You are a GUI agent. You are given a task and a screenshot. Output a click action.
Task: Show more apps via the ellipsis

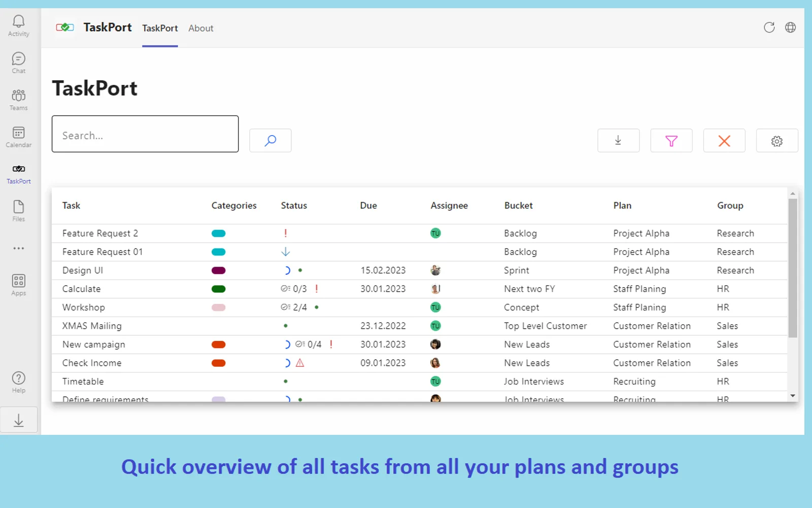pyautogui.click(x=19, y=248)
